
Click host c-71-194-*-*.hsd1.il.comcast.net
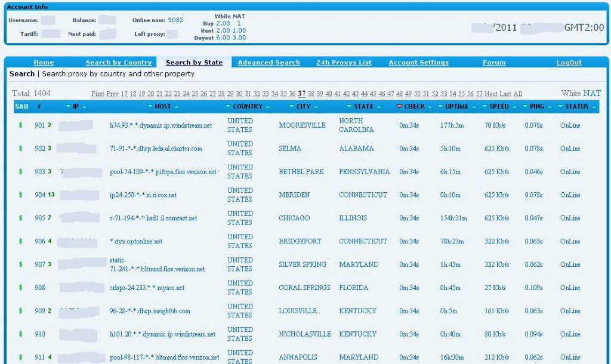[153, 218]
